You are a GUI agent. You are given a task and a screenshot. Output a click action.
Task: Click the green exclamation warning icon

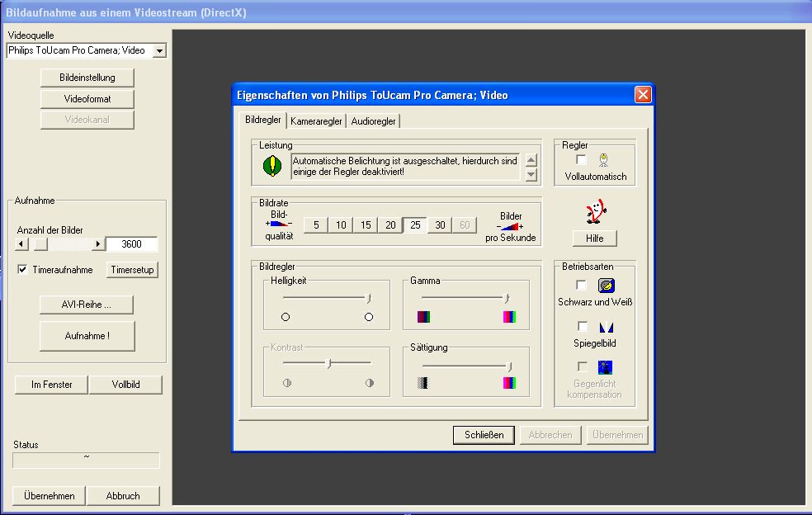click(272, 166)
